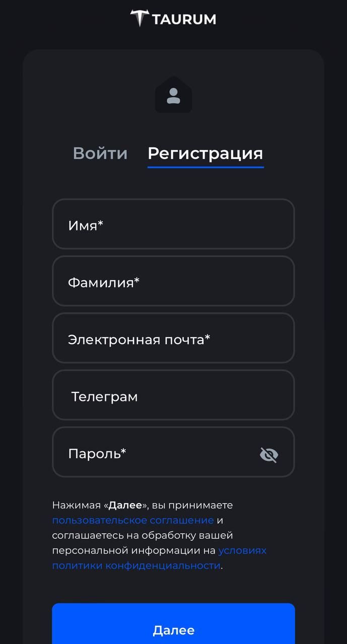
Task: Open the пользовательское соглашение link
Action: point(132,520)
